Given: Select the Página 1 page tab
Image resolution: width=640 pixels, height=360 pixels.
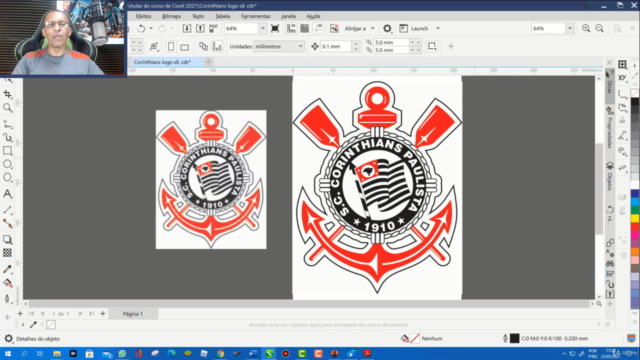Looking at the screenshot, I should point(133,314).
